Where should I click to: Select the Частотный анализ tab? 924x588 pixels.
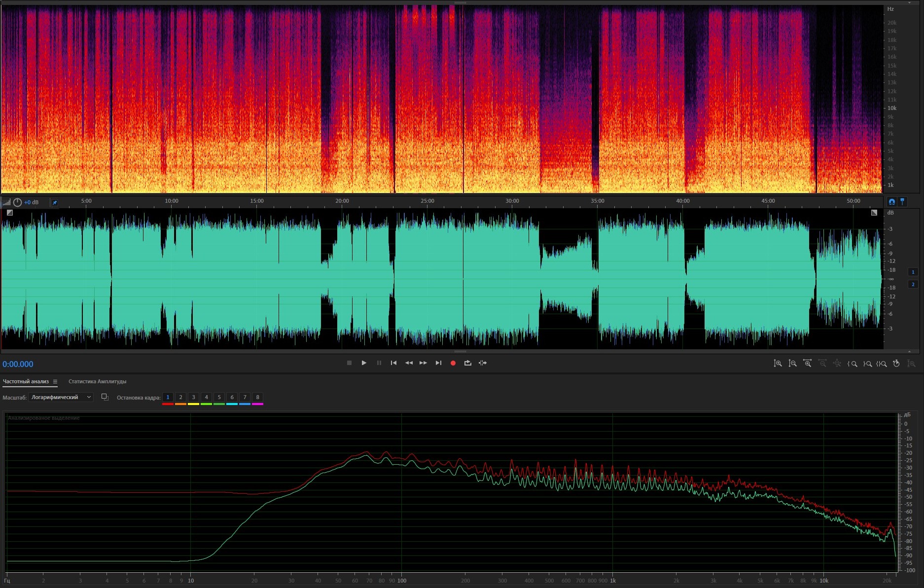26,382
